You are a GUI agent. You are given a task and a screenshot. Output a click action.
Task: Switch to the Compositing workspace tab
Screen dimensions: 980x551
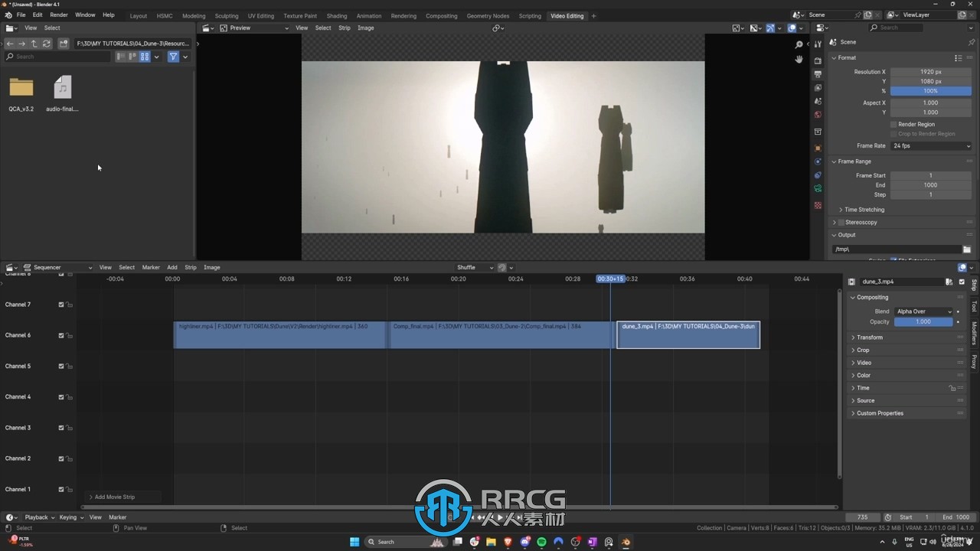(x=441, y=15)
